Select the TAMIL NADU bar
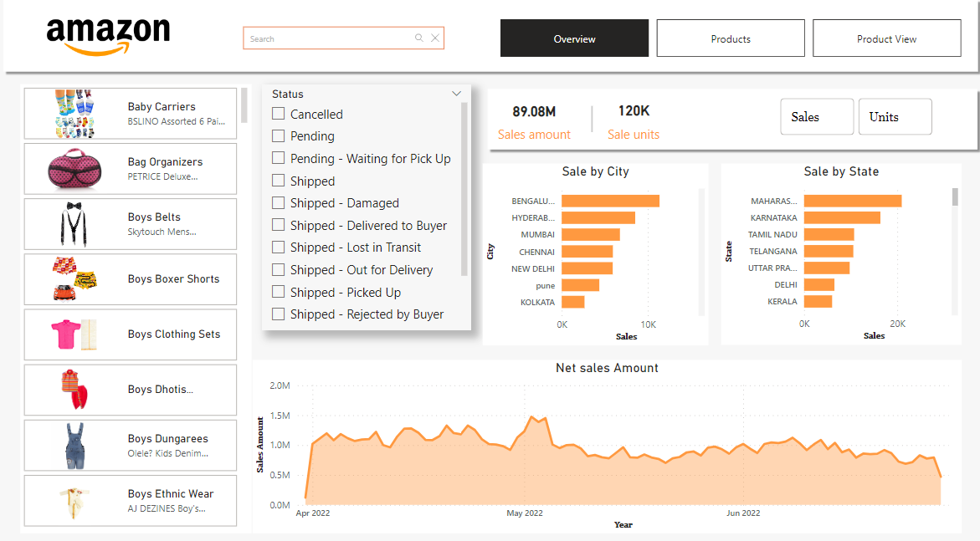 [829, 234]
